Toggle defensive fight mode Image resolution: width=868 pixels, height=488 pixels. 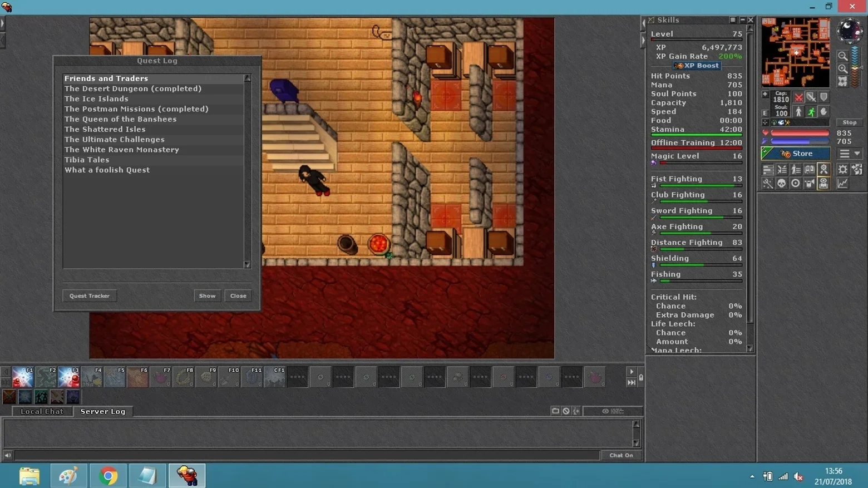click(x=824, y=97)
